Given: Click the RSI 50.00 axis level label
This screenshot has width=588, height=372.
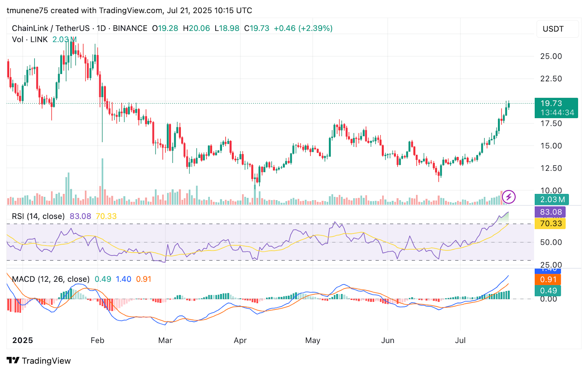Looking at the screenshot, I should click(x=551, y=242).
